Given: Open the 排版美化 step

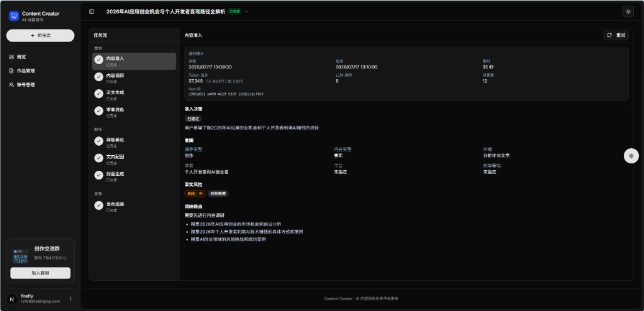Looking at the screenshot, I should coord(134,142).
